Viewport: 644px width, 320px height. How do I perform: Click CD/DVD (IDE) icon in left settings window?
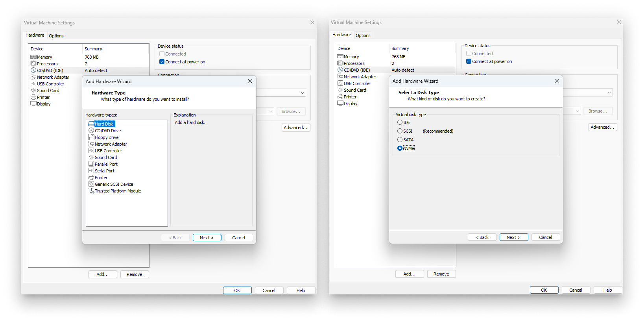pyautogui.click(x=33, y=70)
